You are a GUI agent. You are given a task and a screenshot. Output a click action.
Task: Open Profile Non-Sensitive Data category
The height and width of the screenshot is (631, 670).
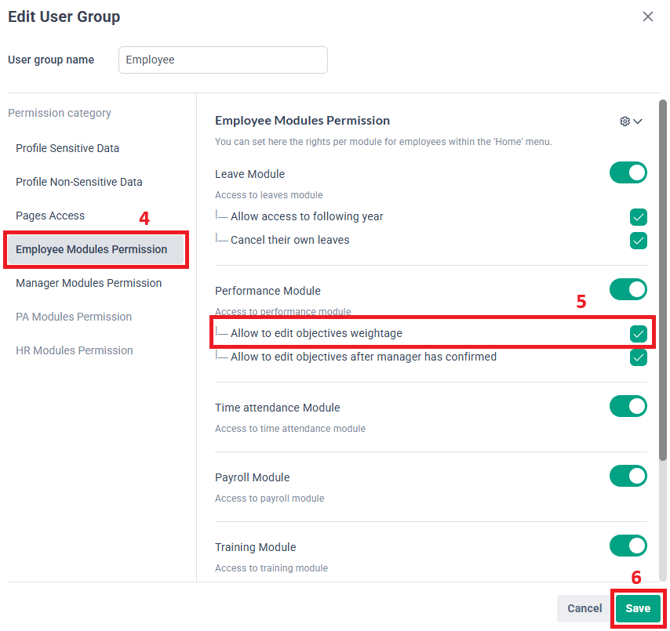(x=79, y=182)
